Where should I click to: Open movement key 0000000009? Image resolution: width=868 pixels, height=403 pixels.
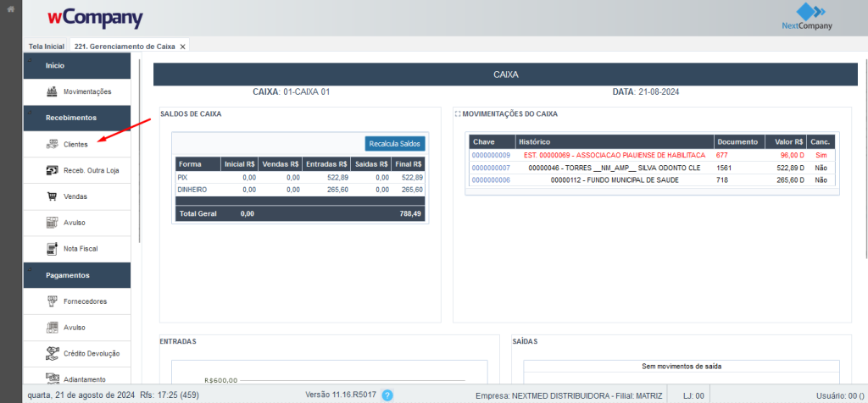[x=491, y=156]
